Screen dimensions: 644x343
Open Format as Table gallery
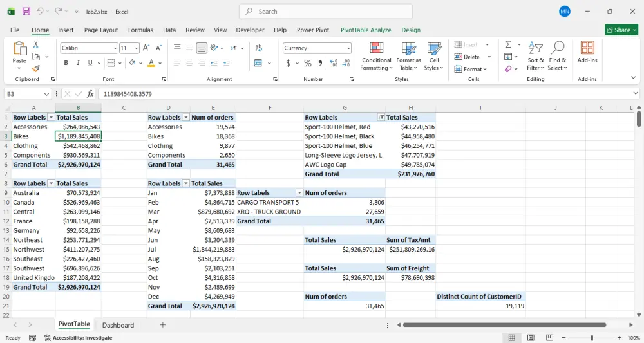tap(408, 57)
